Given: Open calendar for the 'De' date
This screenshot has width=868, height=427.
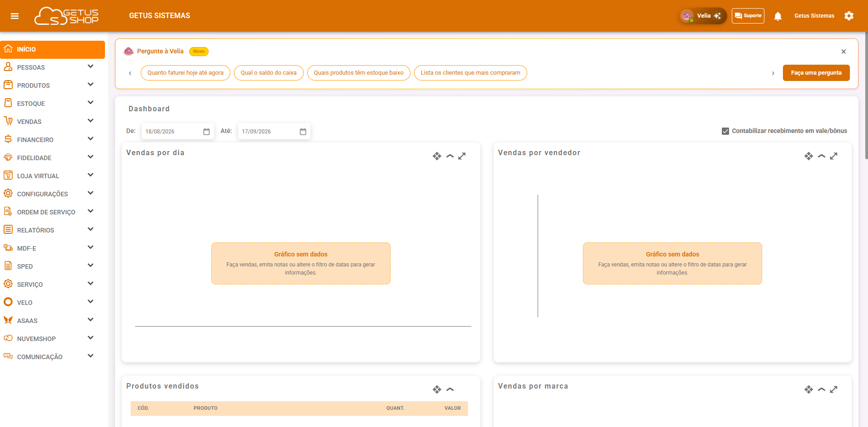Looking at the screenshot, I should point(206,132).
